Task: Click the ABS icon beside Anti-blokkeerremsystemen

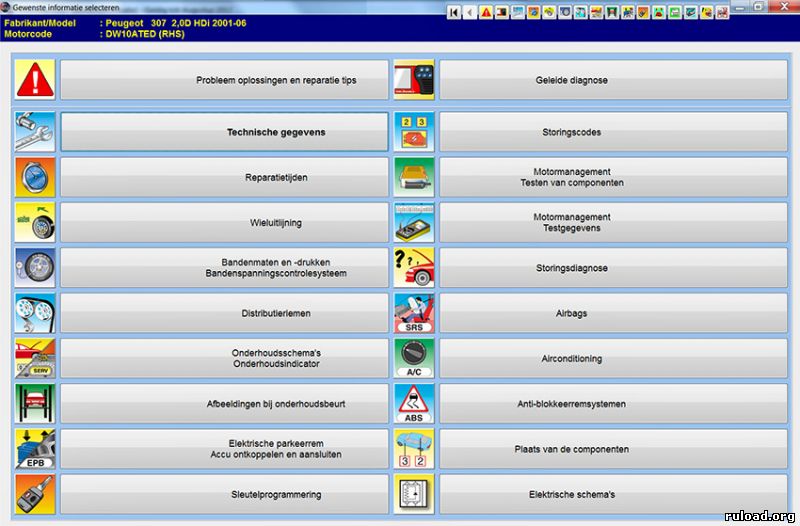Action: (414, 404)
